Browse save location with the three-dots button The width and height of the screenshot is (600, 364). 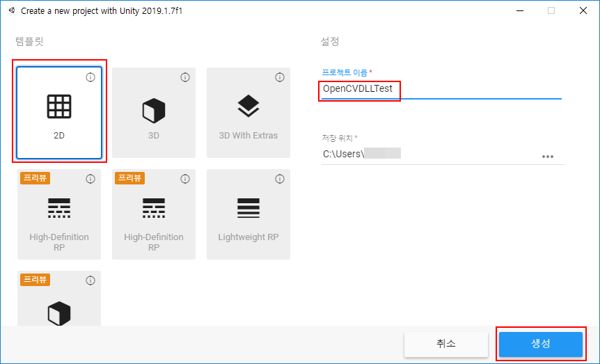pos(548,157)
